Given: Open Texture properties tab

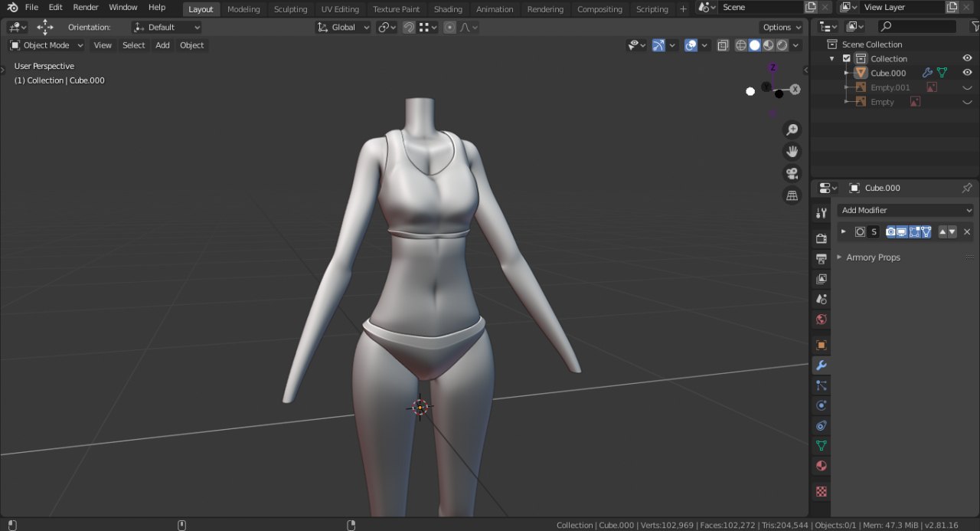Looking at the screenshot, I should [x=822, y=491].
